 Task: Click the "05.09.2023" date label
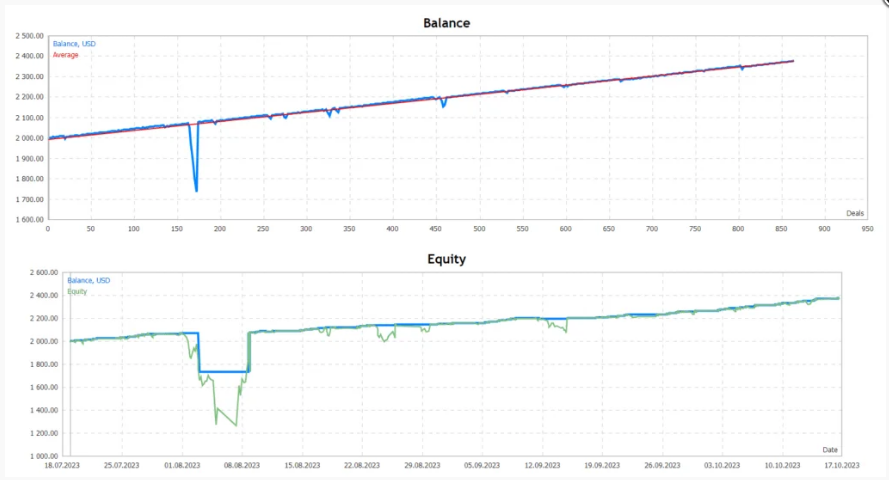pos(482,465)
